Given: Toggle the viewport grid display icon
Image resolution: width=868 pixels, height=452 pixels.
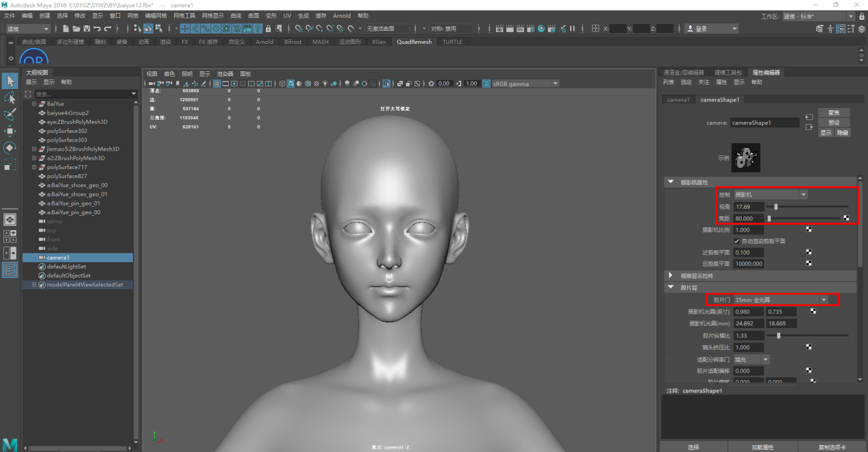Looking at the screenshot, I should pos(216,84).
